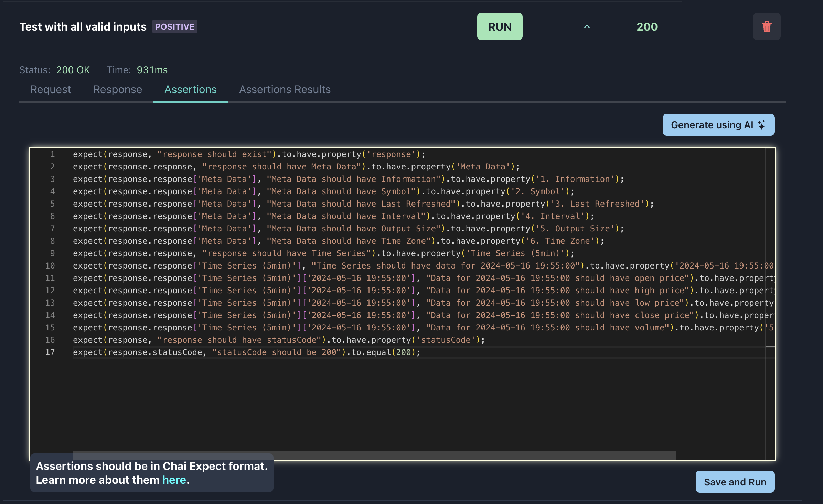Open the Chai 'here' documentation link
The image size is (823, 504).
174,480
